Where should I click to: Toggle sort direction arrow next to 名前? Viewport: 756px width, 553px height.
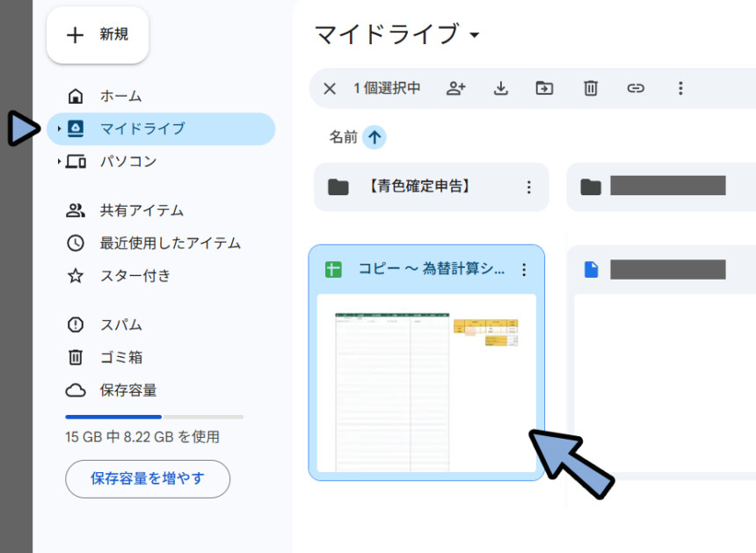point(374,137)
